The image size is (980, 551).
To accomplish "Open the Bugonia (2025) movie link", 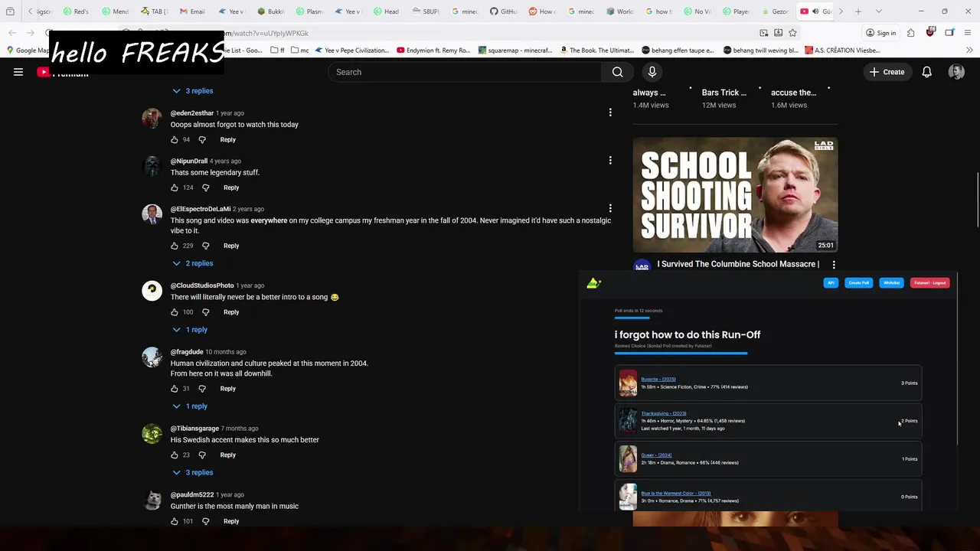I will click(x=658, y=380).
